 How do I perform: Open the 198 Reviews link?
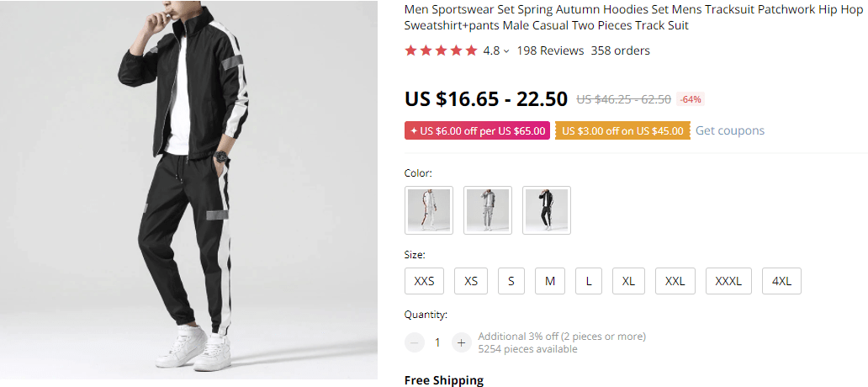[x=550, y=50]
